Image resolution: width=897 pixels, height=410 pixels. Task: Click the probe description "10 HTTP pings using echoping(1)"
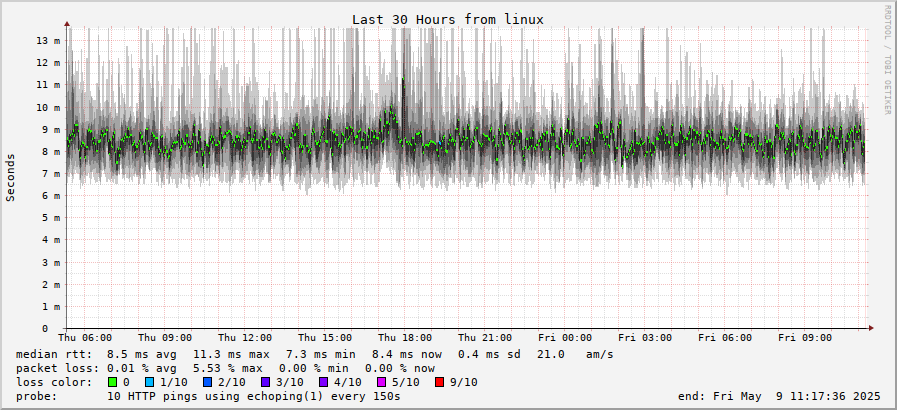[217, 396]
